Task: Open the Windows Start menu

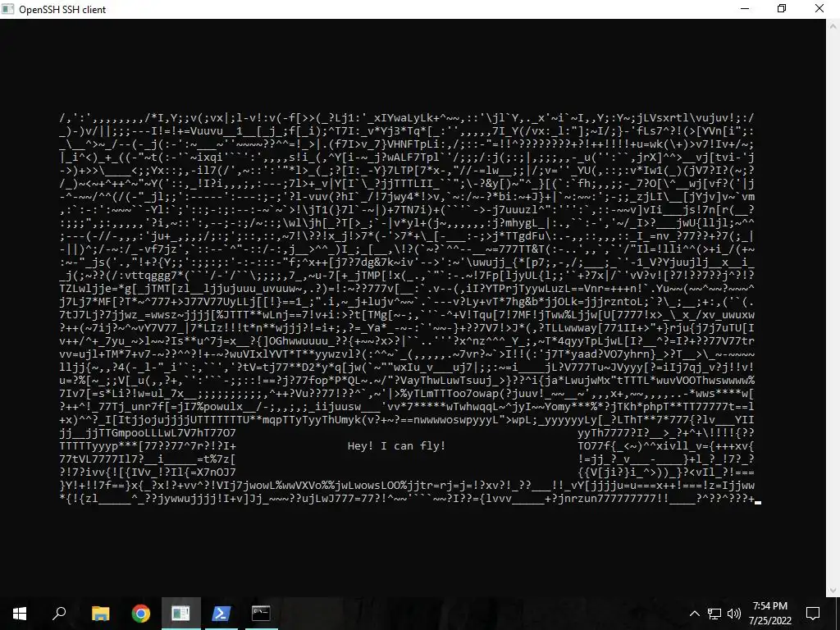Action: point(20,614)
